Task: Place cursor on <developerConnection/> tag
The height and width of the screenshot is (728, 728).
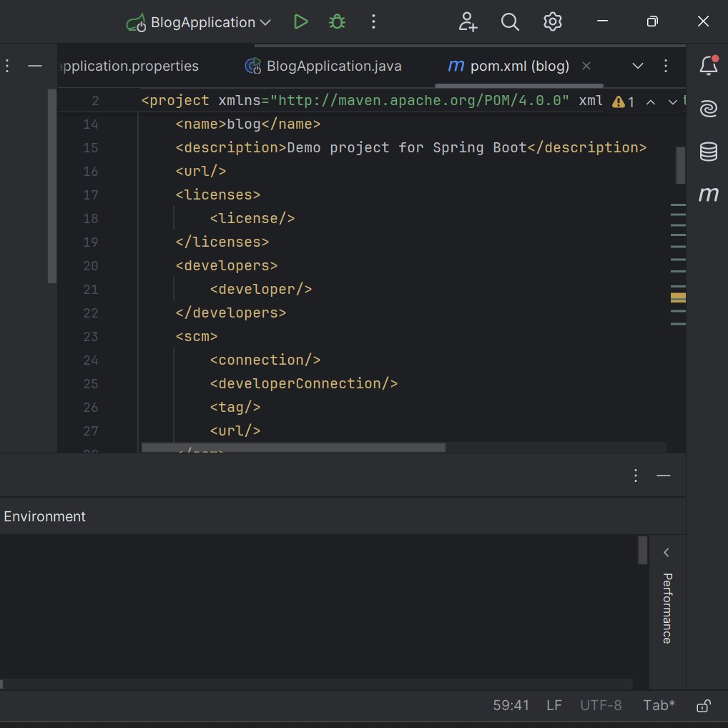Action: click(304, 383)
